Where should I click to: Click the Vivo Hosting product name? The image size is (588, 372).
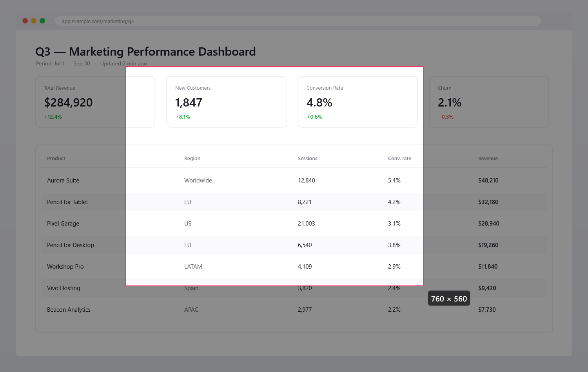tap(64, 288)
